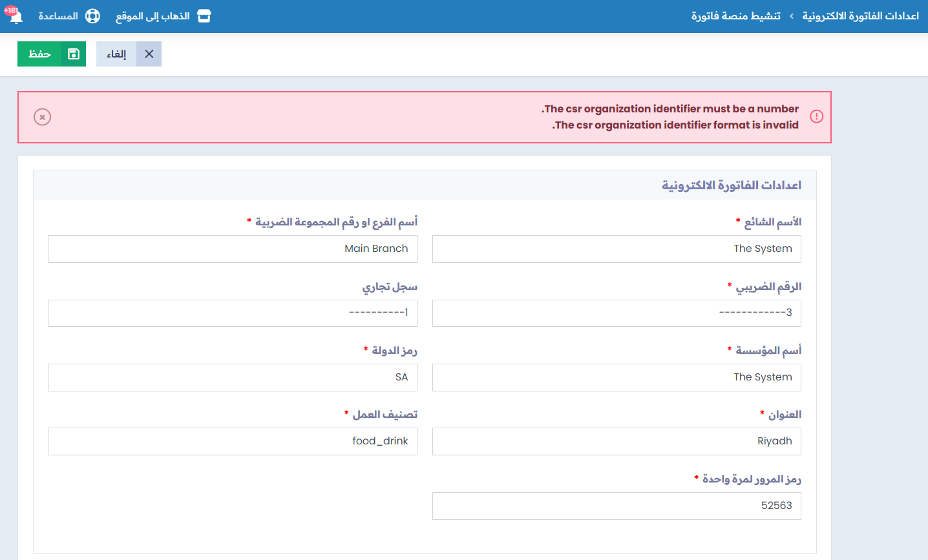Screen dimensions: 928x560
Task: Click the store icon for site
Action: [204, 16]
